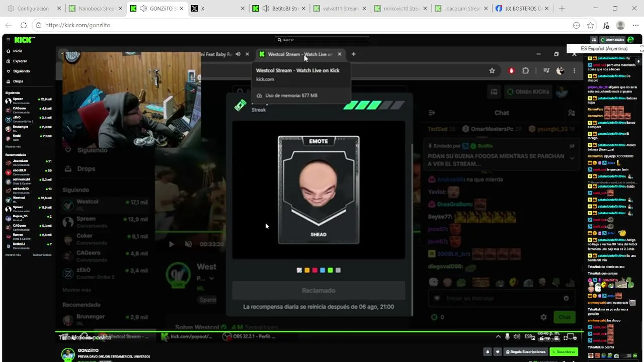Switch to the valval11 Stream tab
Viewport: 644px width, 362px height.
(340, 9)
